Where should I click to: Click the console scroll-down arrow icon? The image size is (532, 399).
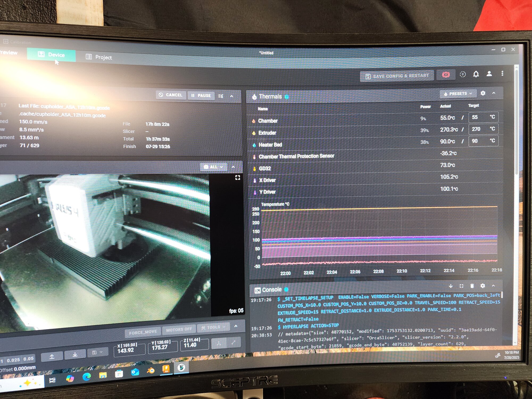click(451, 286)
